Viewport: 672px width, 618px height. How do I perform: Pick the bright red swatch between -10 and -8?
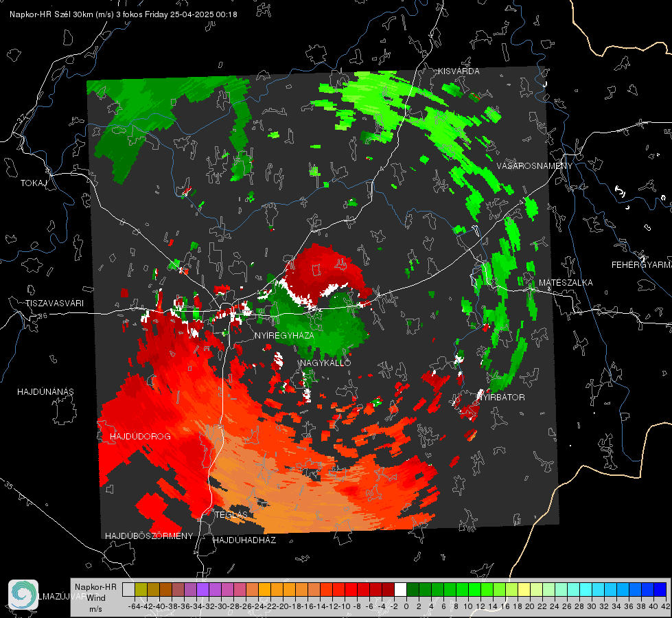[x=351, y=589]
